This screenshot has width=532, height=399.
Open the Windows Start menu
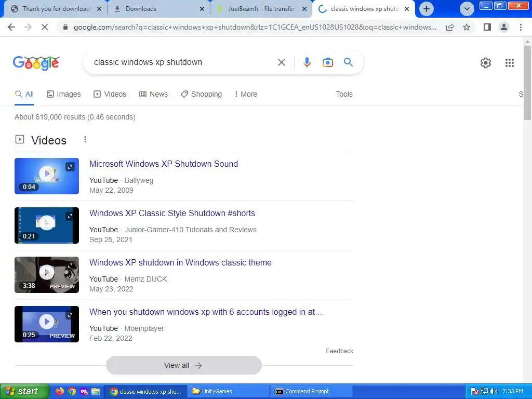pyautogui.click(x=24, y=392)
